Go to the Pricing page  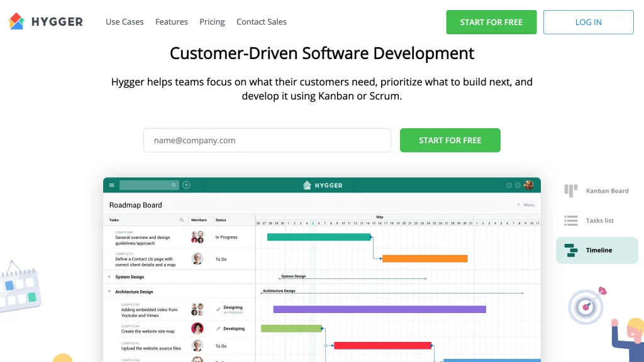(x=212, y=22)
